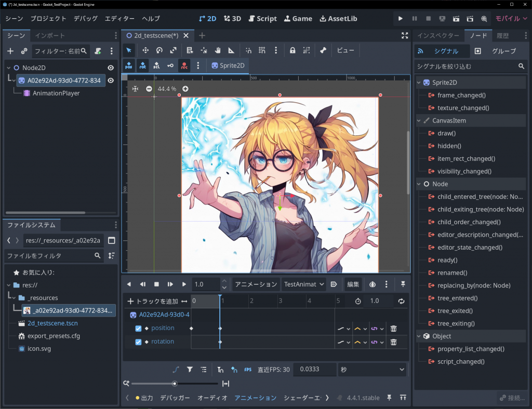Select the Rotate Mode tool
532x409 pixels.
tap(159, 50)
